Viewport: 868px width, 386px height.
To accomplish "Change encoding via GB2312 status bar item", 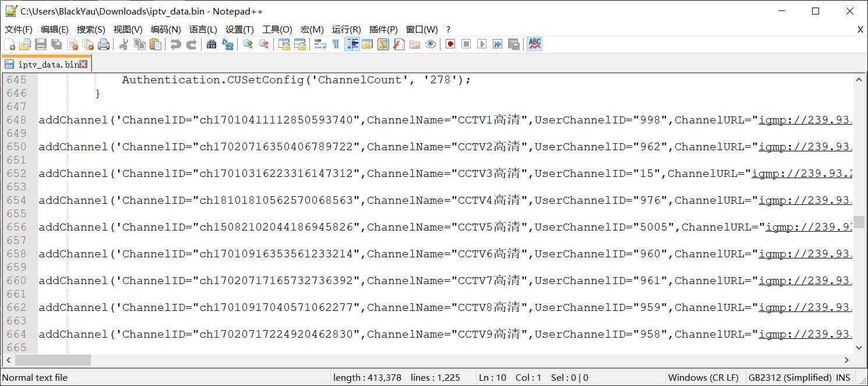I will click(789, 377).
